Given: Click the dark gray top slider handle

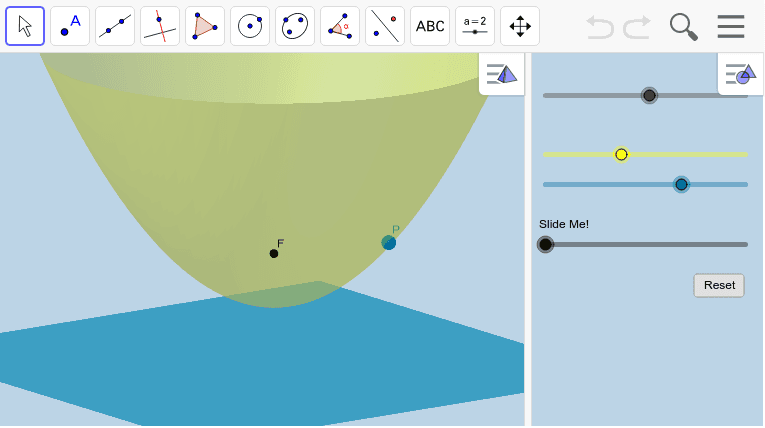Looking at the screenshot, I should [x=649, y=95].
